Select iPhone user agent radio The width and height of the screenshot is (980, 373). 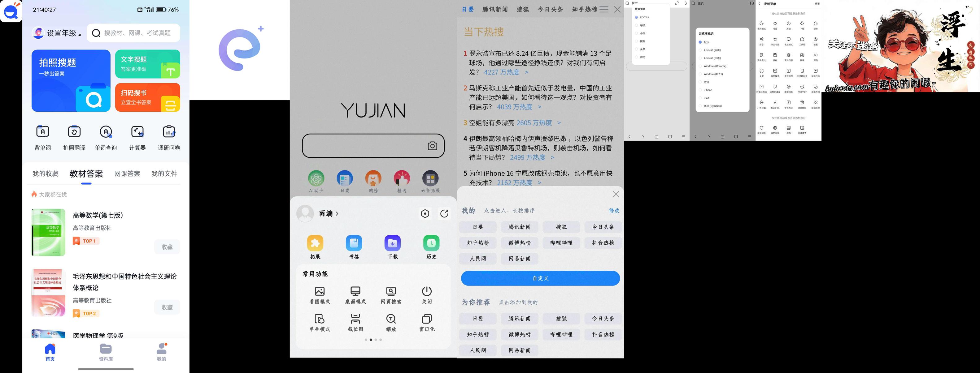[x=700, y=90]
